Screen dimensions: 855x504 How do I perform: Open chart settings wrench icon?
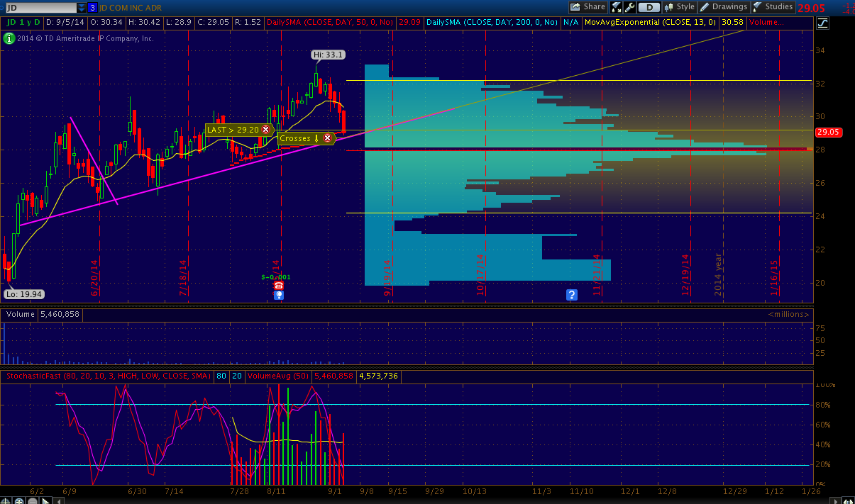tap(629, 7)
